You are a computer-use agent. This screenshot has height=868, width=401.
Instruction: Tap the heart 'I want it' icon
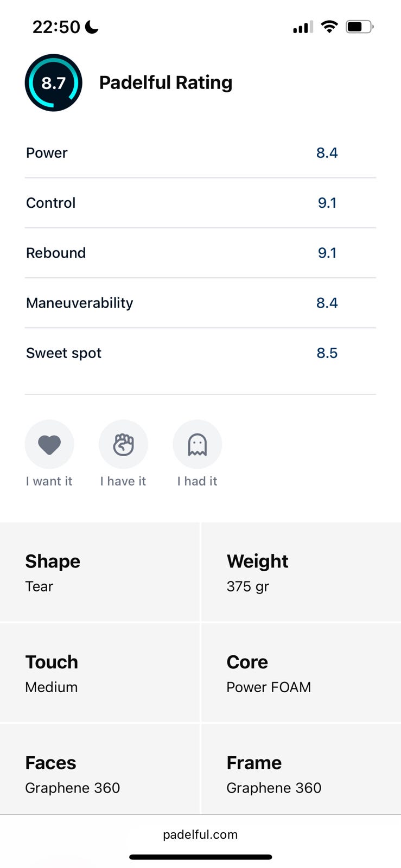(x=49, y=444)
